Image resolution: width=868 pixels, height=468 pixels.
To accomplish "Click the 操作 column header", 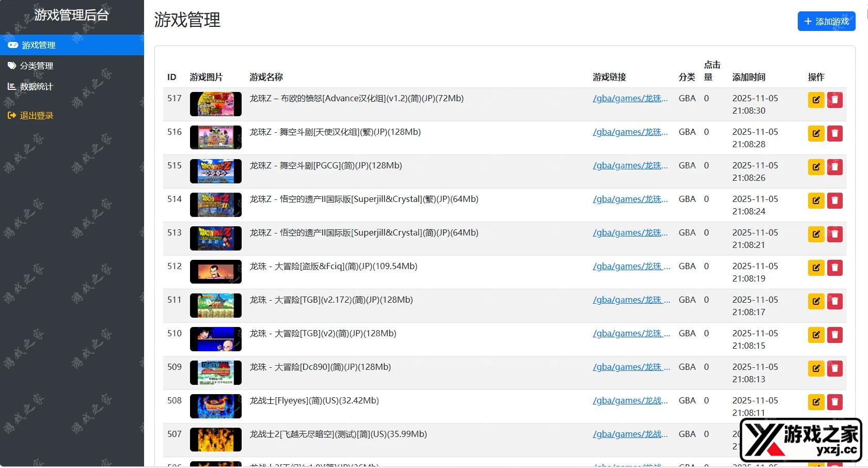I will pyautogui.click(x=816, y=77).
